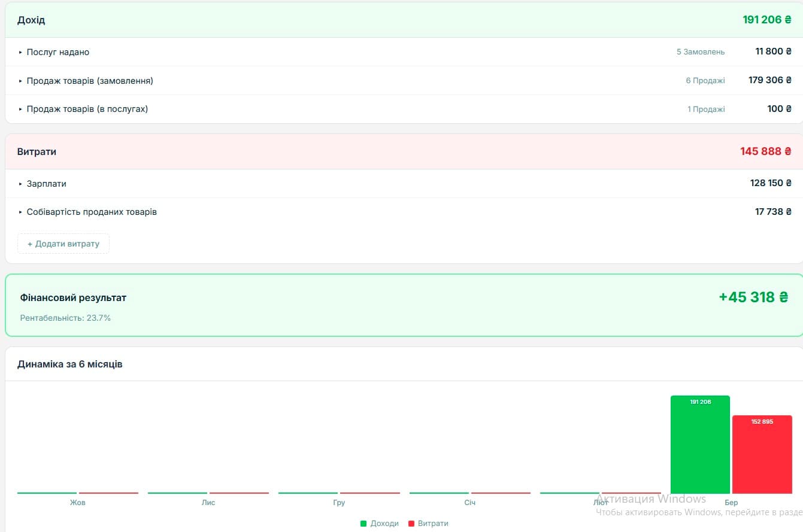Image resolution: width=803 pixels, height=532 pixels.
Task: Click the Витрати section header
Action: [37, 151]
